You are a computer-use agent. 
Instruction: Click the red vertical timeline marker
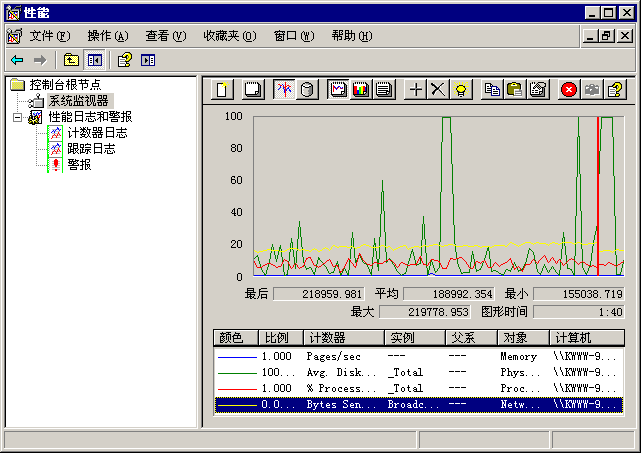point(598,196)
